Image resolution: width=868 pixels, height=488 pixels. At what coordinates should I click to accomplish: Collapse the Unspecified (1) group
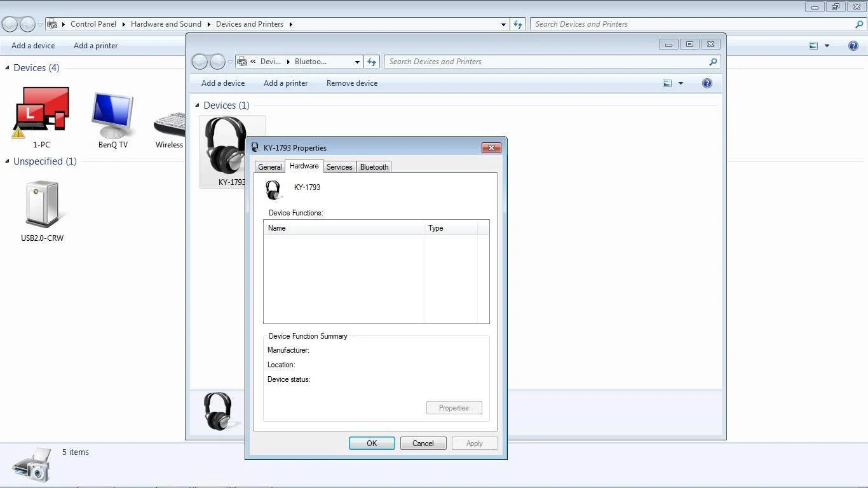pyautogui.click(x=8, y=161)
